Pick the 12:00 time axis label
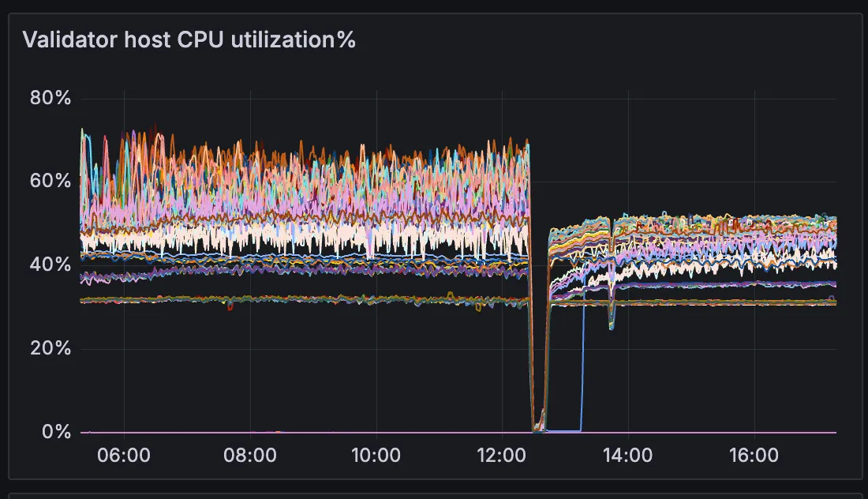The height and width of the screenshot is (499, 868). tap(503, 456)
